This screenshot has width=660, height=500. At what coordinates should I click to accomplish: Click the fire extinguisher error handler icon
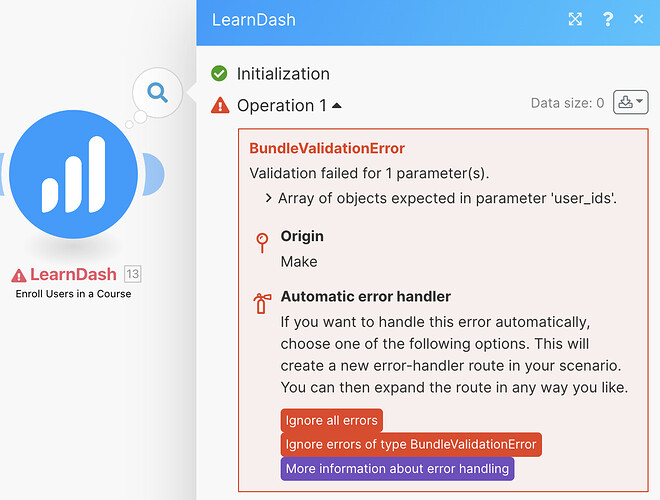(262, 303)
